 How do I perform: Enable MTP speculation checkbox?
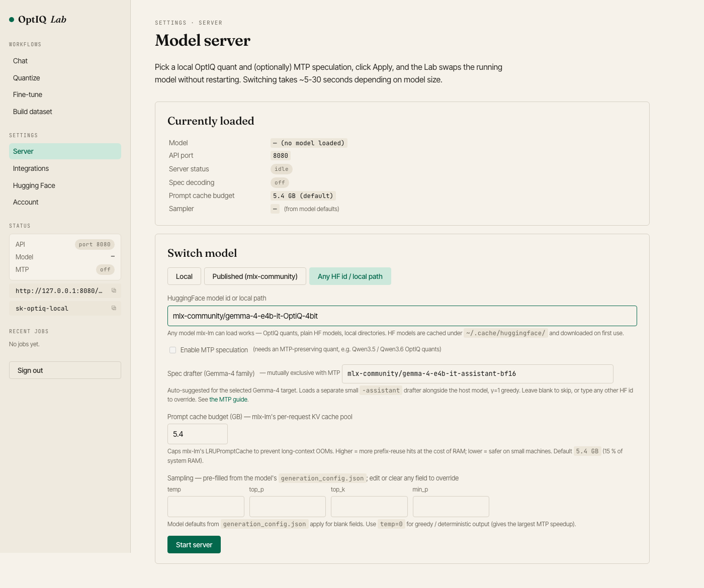(x=172, y=350)
